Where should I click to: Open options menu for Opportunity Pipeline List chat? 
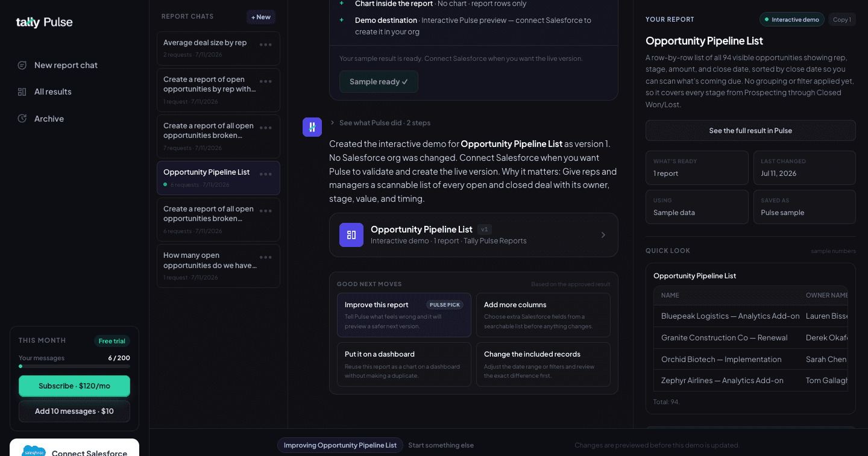265,174
